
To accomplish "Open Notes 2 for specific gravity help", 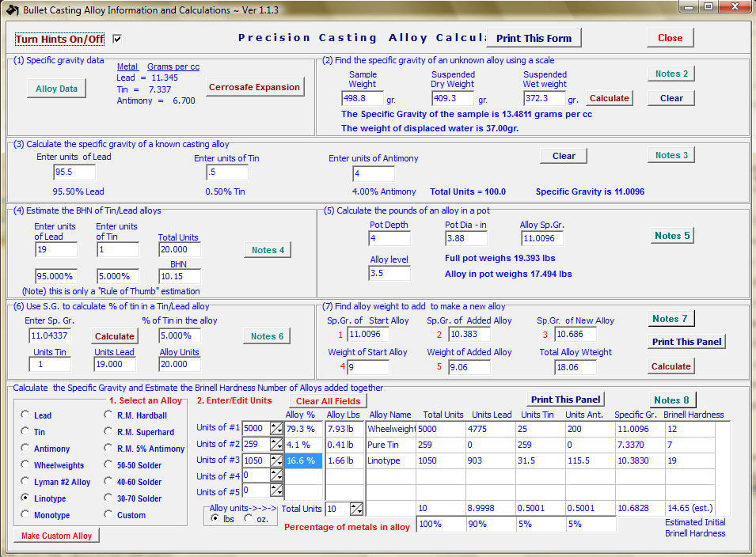I will coord(671,73).
